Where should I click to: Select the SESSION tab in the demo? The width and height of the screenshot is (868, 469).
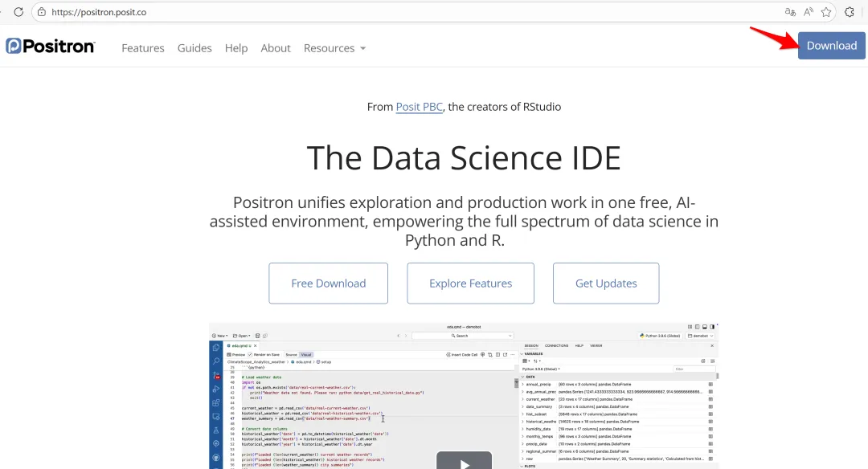pyautogui.click(x=531, y=345)
